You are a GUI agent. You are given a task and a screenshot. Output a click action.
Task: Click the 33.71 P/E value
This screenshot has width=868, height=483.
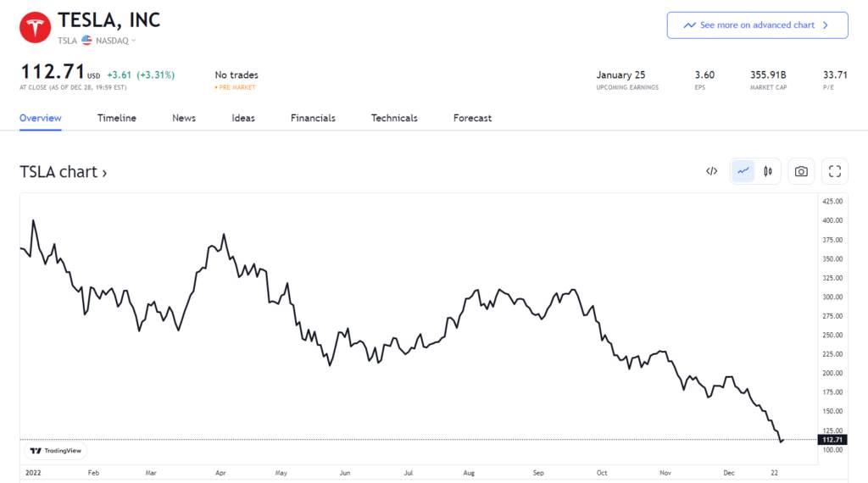[835, 75]
